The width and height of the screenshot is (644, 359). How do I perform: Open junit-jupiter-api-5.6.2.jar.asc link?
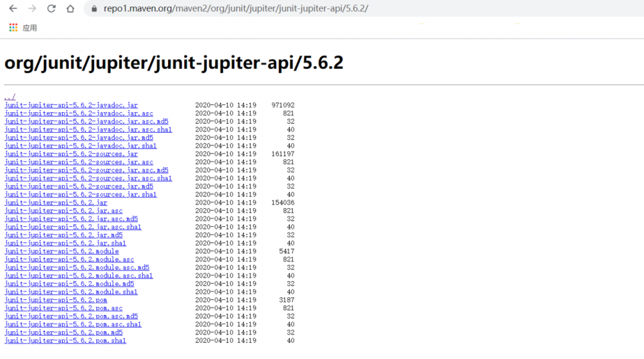point(63,211)
